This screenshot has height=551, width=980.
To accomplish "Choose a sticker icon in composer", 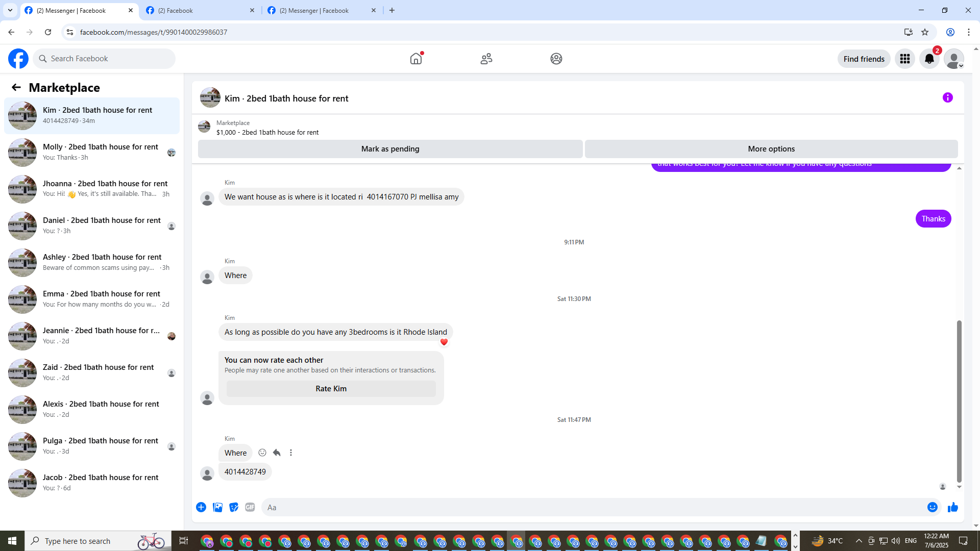I will click(234, 507).
